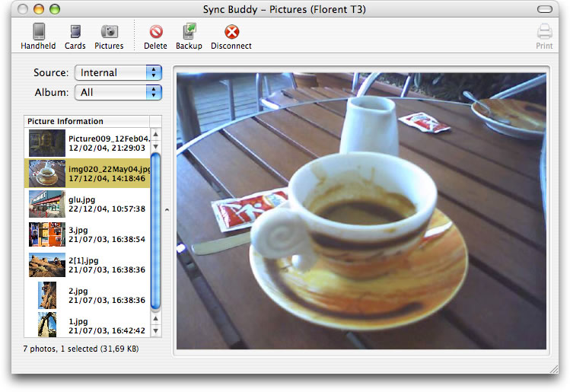Click the photo list's blue scrollbar thumb
This screenshot has width=570, height=392.
(x=156, y=228)
